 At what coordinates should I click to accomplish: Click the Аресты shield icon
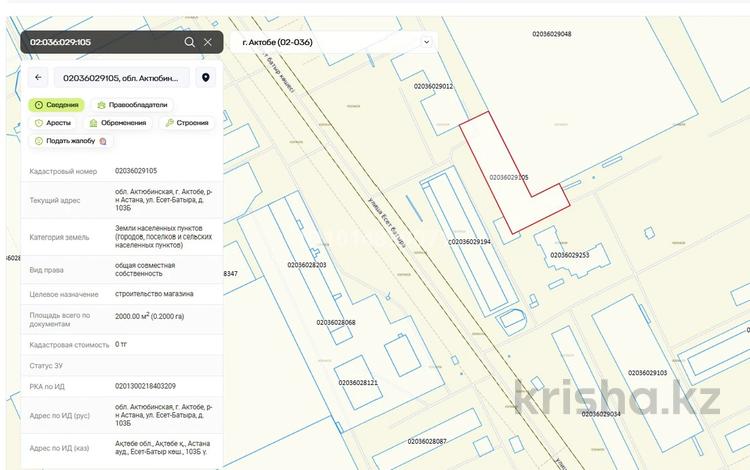[x=39, y=123]
